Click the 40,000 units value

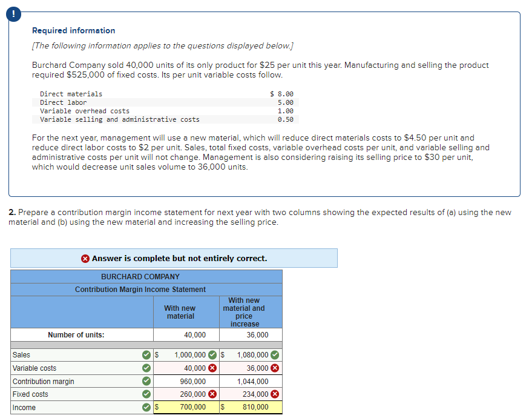(195, 335)
